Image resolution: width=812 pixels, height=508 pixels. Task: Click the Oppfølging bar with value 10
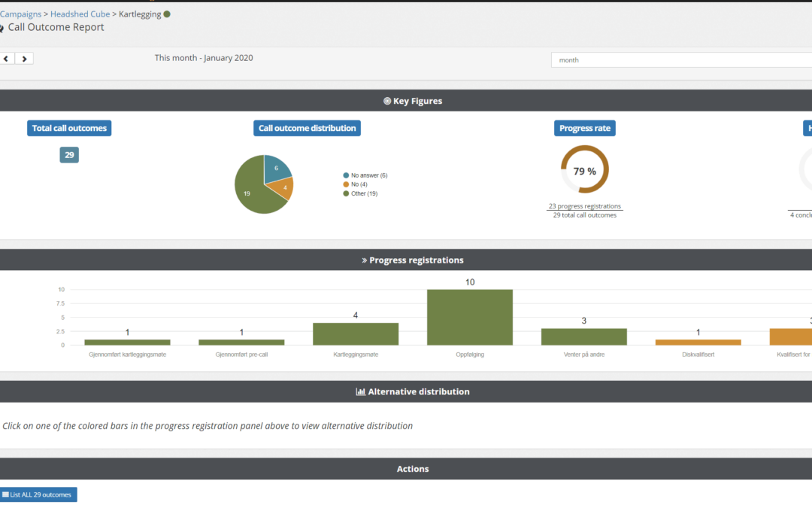[470, 318]
